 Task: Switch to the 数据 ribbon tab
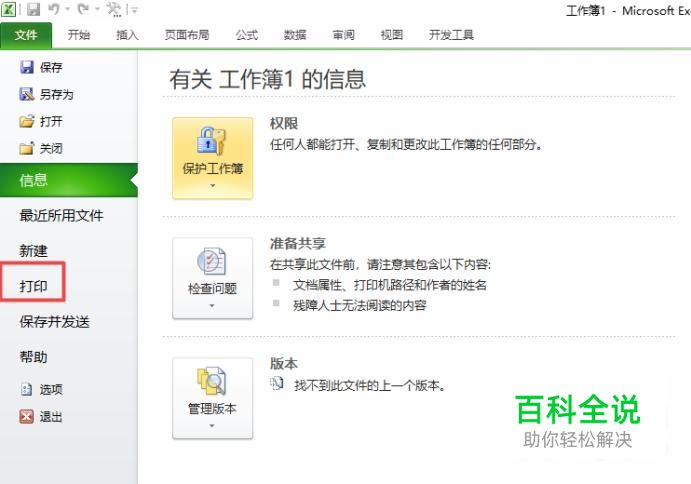(295, 35)
